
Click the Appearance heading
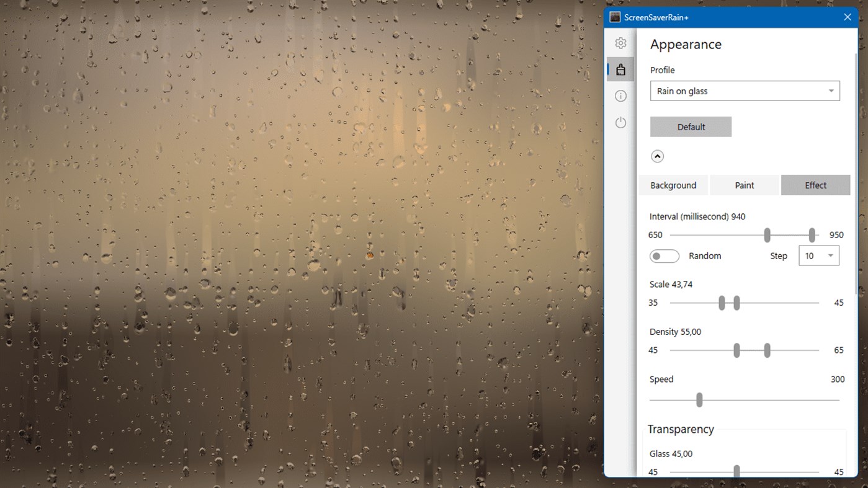(686, 44)
